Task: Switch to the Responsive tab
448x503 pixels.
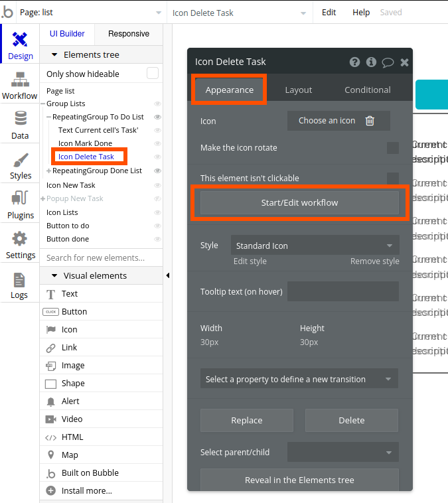Action: 129,34
